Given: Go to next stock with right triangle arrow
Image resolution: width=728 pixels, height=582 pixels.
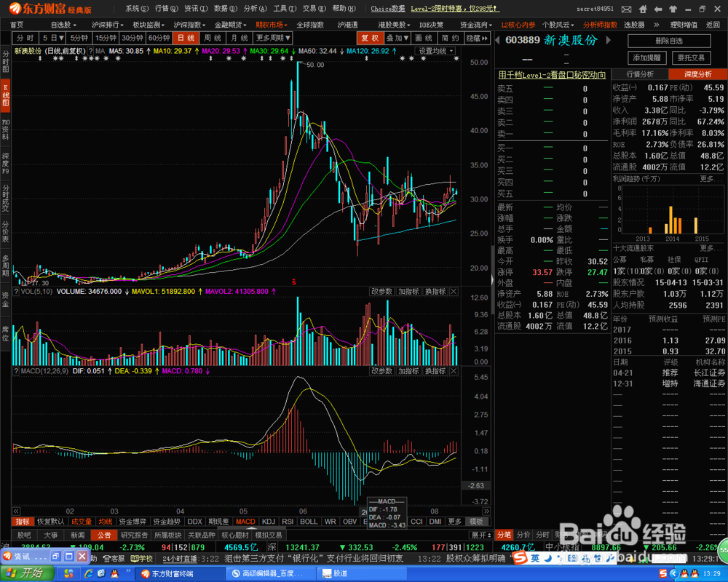Looking at the screenshot, I should point(608,41).
